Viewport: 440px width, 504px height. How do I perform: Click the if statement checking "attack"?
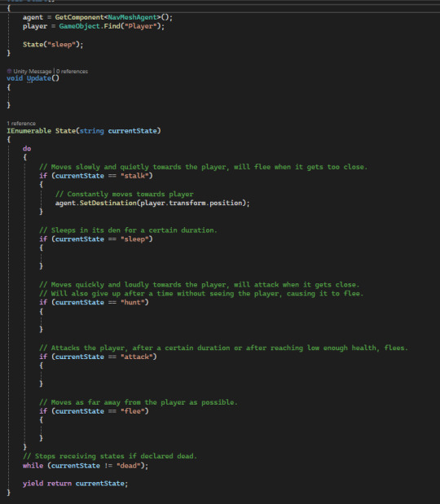point(98,357)
